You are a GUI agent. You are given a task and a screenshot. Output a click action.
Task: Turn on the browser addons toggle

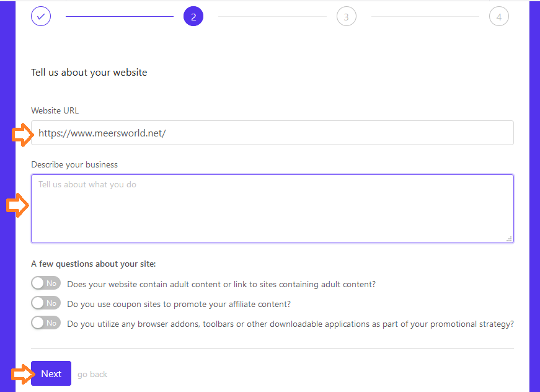(46, 323)
